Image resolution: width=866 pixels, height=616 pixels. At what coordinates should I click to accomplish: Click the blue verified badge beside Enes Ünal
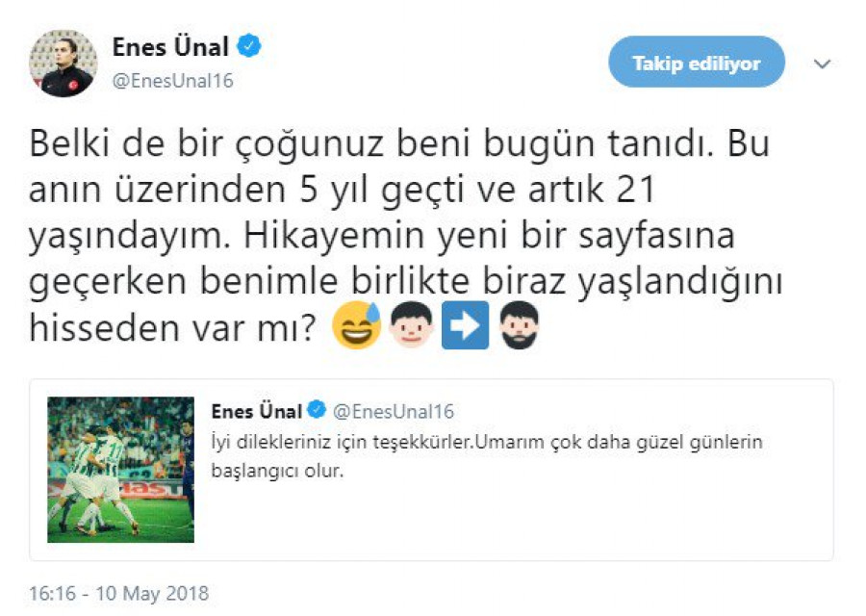(x=249, y=46)
